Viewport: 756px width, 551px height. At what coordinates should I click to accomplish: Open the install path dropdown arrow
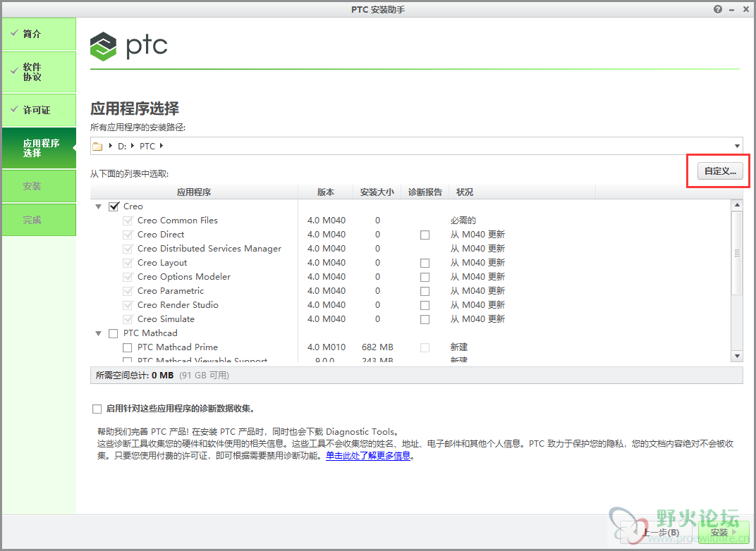737,146
